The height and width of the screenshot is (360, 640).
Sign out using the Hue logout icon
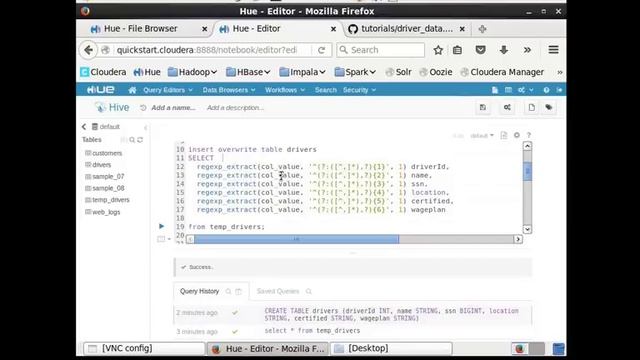click(559, 90)
